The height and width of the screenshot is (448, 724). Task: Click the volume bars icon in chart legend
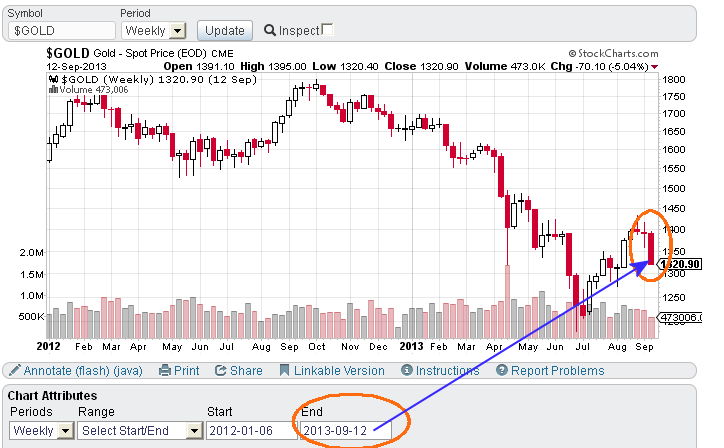pos(53,90)
